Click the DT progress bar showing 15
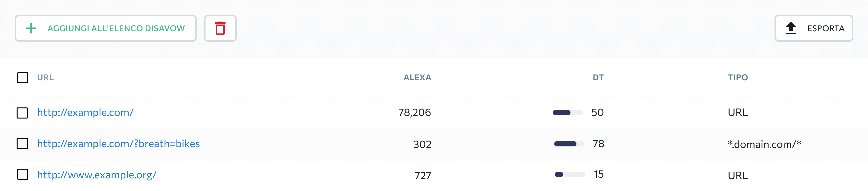This screenshot has width=868, height=191. pyautogui.click(x=570, y=174)
